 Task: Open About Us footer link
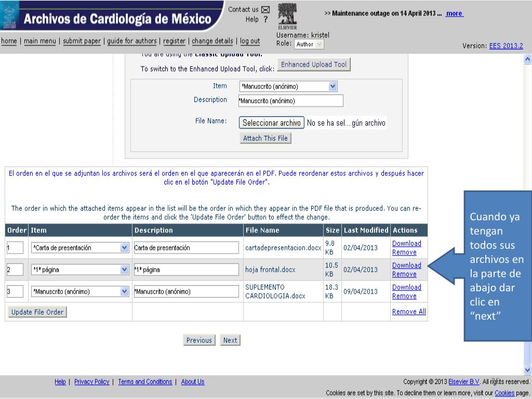click(193, 382)
